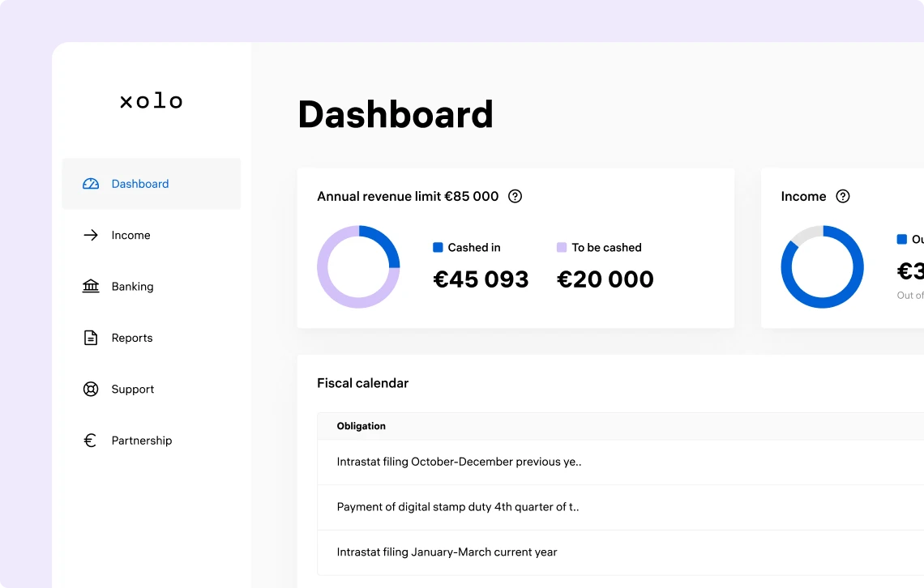Click the Income arrow icon in sidebar
This screenshot has width=924, height=588.
[90, 235]
